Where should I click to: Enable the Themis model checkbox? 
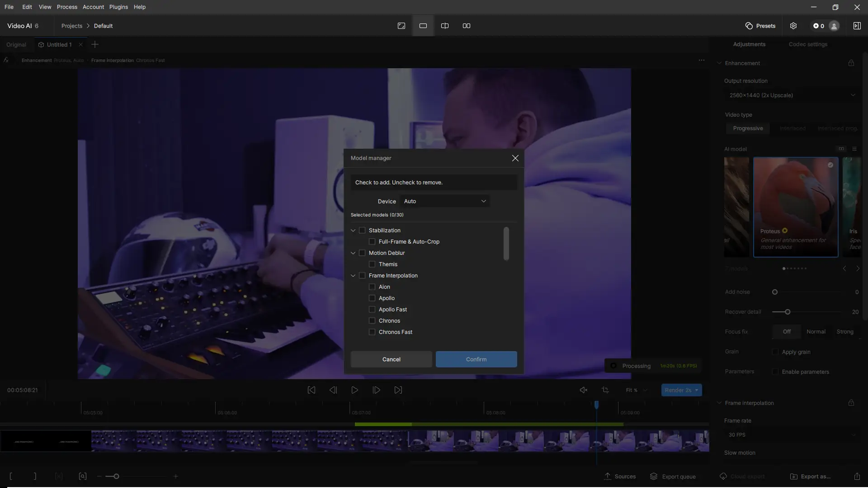point(372,264)
